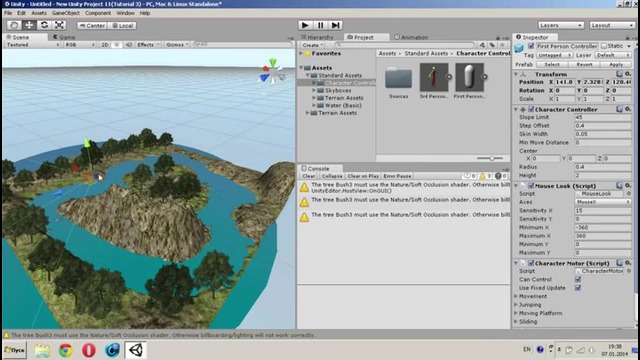Open the GameObject menu

[66, 13]
